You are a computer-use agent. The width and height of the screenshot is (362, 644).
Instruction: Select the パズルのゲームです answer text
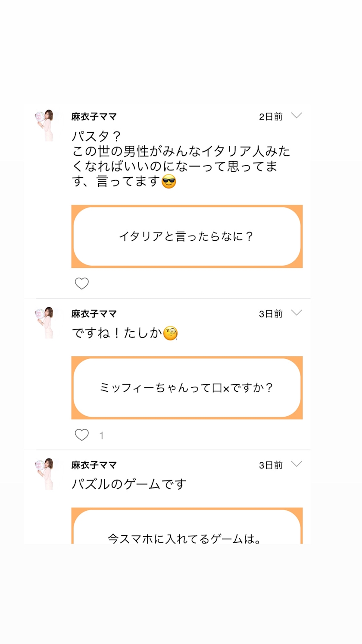click(x=129, y=484)
